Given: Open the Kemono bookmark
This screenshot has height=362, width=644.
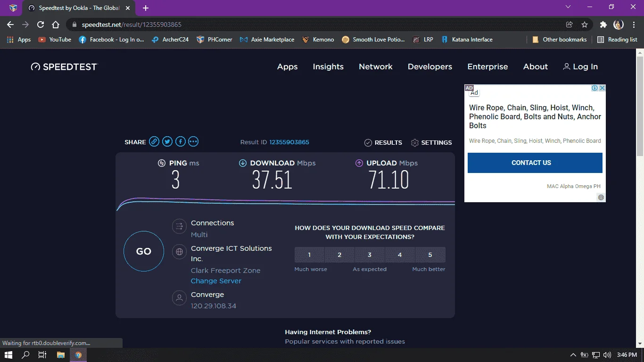Looking at the screenshot, I should [318, 40].
